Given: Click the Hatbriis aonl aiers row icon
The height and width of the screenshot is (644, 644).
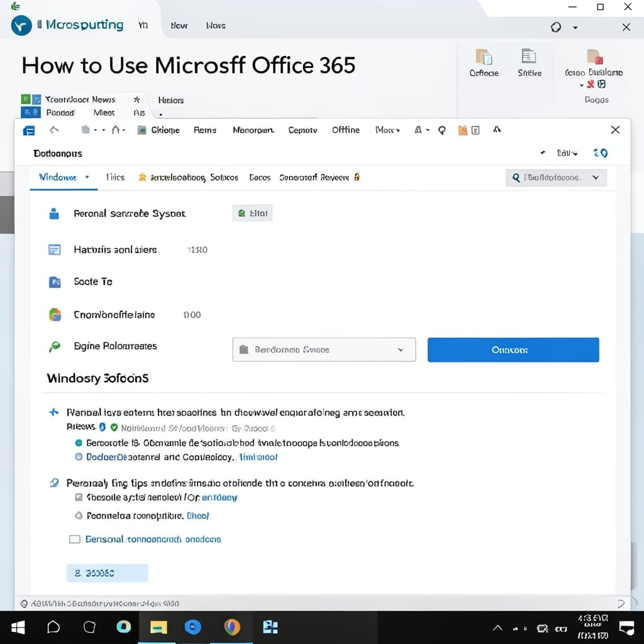Looking at the screenshot, I should [x=54, y=250].
